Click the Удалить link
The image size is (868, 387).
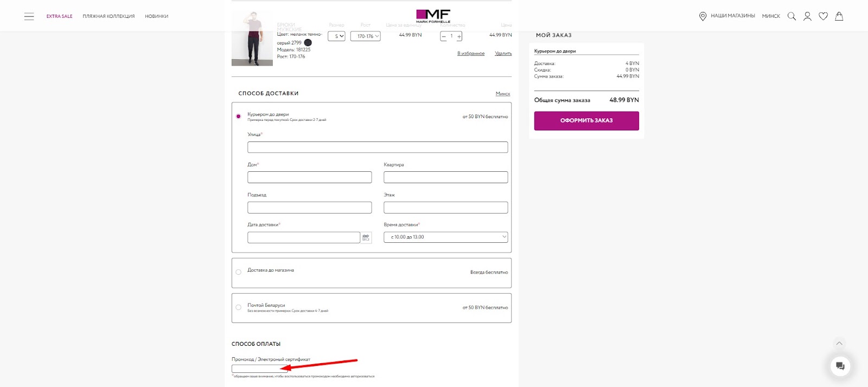pos(503,53)
